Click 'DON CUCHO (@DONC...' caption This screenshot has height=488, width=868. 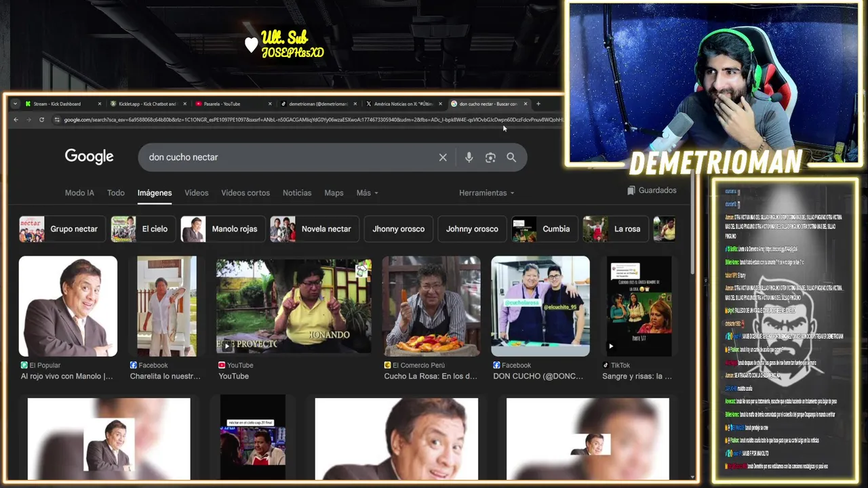tap(540, 376)
